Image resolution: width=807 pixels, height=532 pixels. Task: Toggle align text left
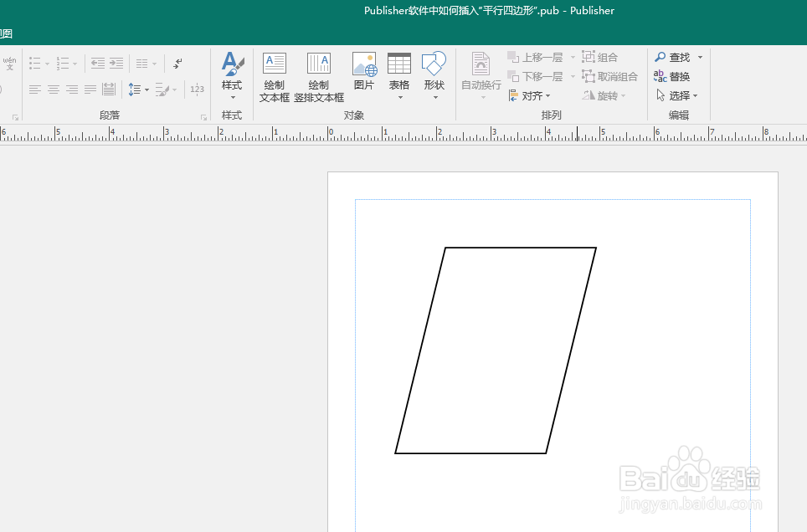point(34,90)
